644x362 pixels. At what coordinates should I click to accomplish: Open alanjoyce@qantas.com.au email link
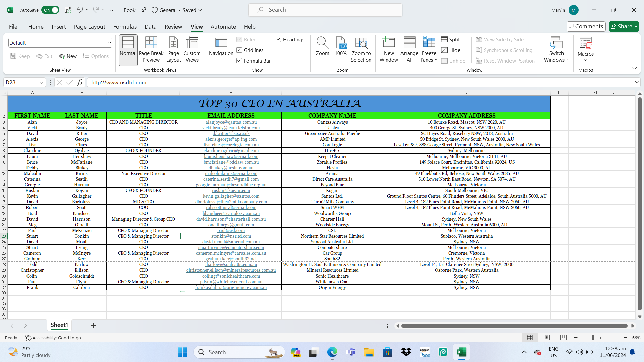231,122
